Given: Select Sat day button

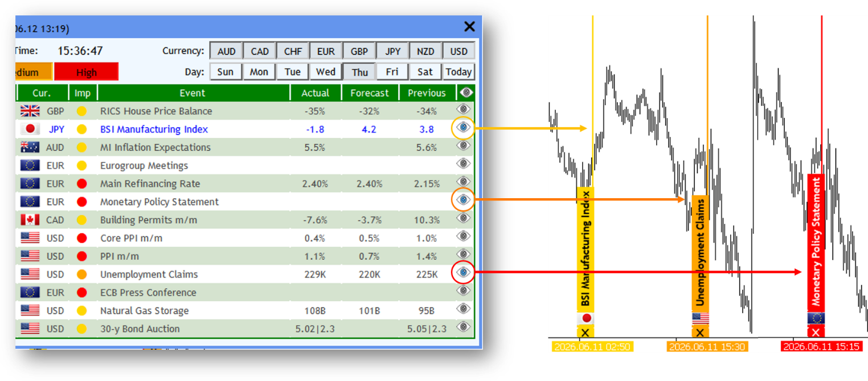Looking at the screenshot, I should [425, 72].
